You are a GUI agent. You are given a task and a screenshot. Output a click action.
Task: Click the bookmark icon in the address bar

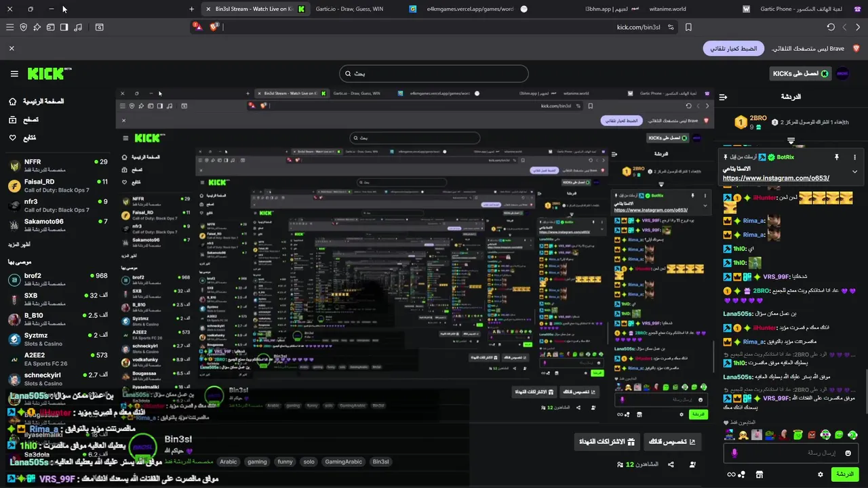688,27
